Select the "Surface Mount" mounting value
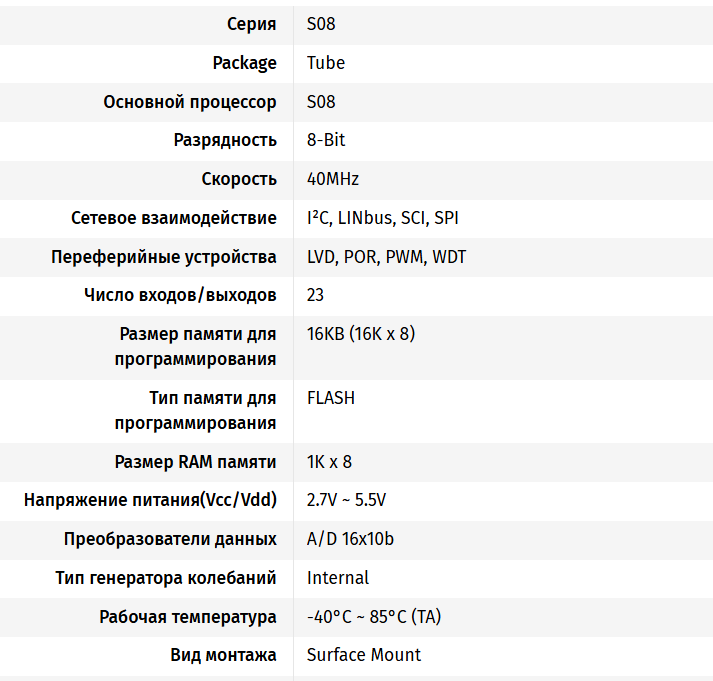 tap(364, 655)
